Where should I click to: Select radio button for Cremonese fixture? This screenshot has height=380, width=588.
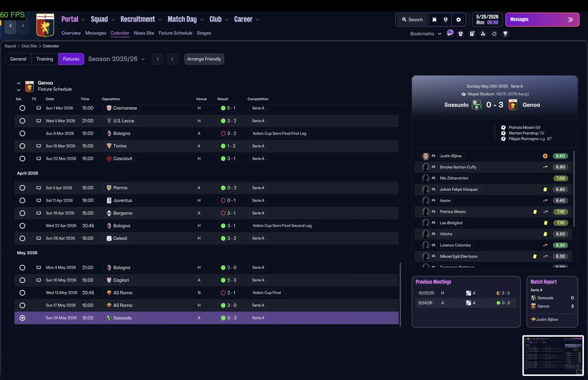click(22, 108)
